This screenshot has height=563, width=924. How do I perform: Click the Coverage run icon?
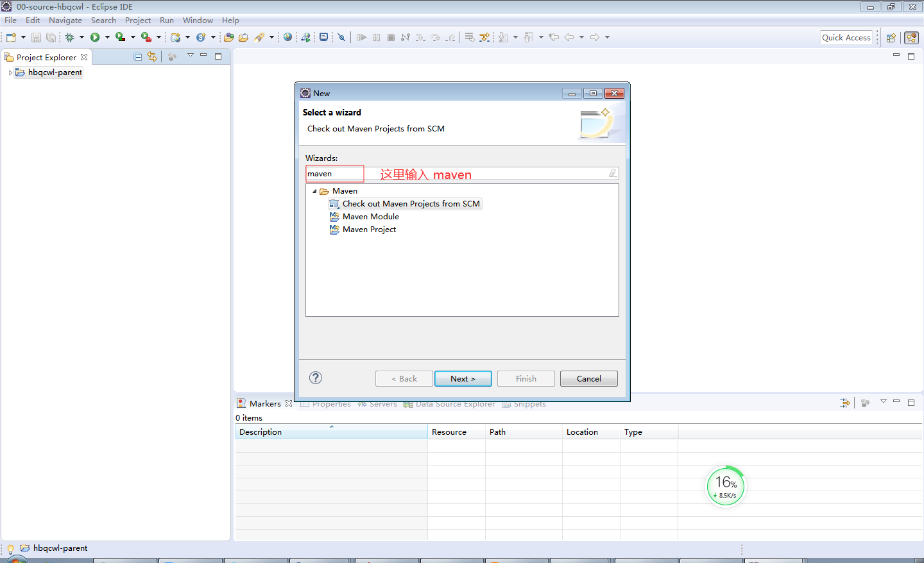pyautogui.click(x=120, y=37)
